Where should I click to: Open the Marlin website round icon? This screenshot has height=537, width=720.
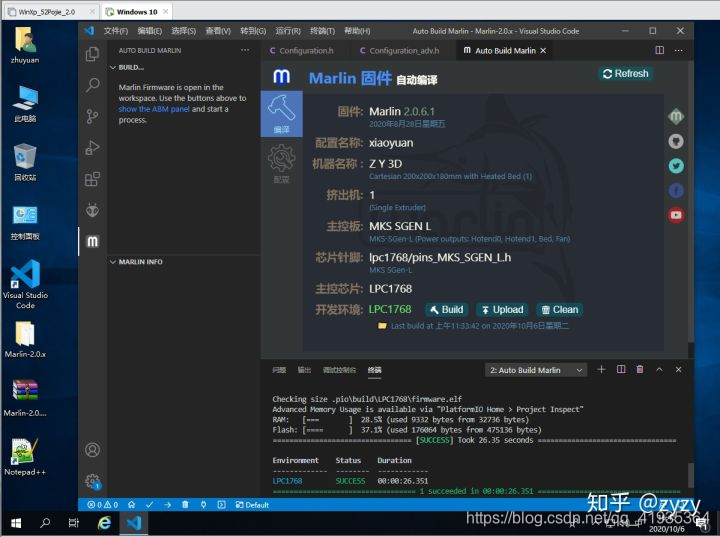point(676,117)
